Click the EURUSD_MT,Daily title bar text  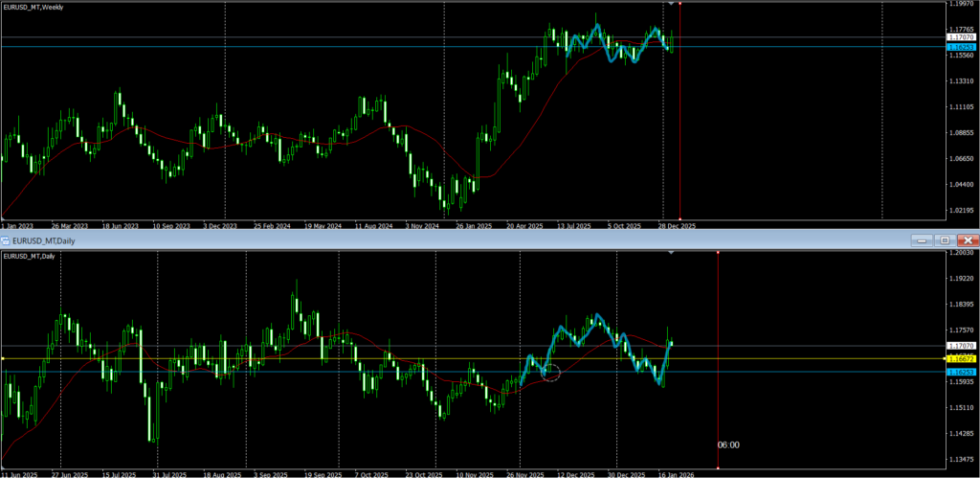(x=43, y=239)
